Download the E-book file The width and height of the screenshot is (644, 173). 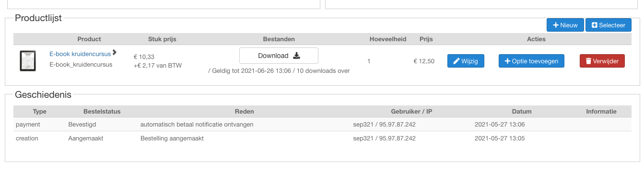[279, 56]
